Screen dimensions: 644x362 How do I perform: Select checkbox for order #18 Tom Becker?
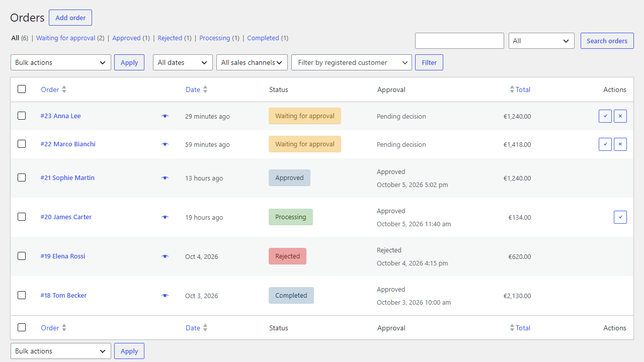click(x=22, y=295)
